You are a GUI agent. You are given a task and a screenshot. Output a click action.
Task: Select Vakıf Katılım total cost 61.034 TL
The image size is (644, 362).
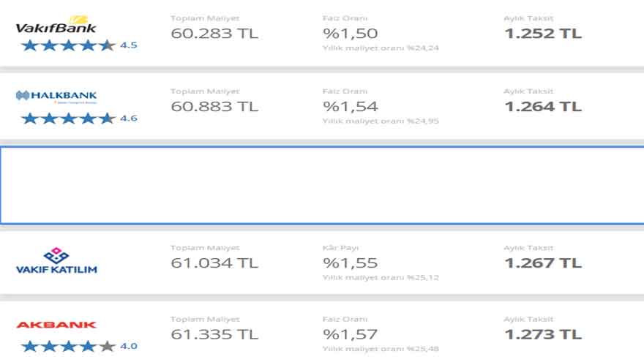coord(214,263)
